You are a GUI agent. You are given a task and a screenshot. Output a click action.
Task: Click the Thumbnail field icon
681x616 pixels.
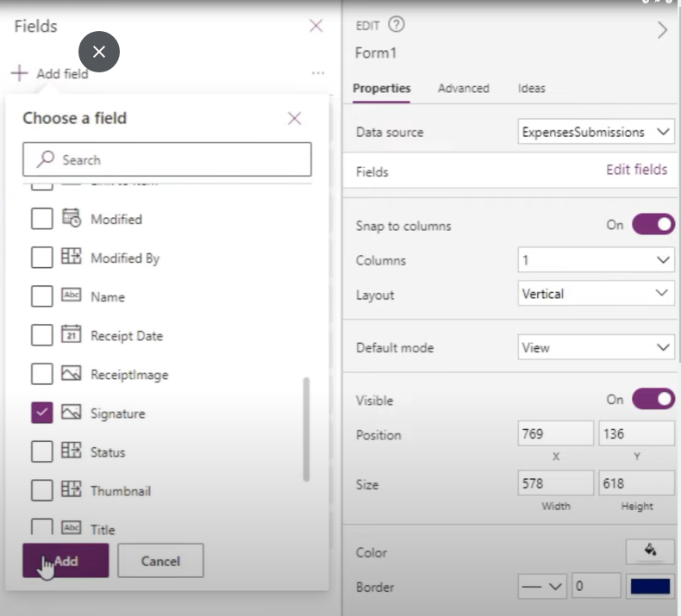point(72,489)
